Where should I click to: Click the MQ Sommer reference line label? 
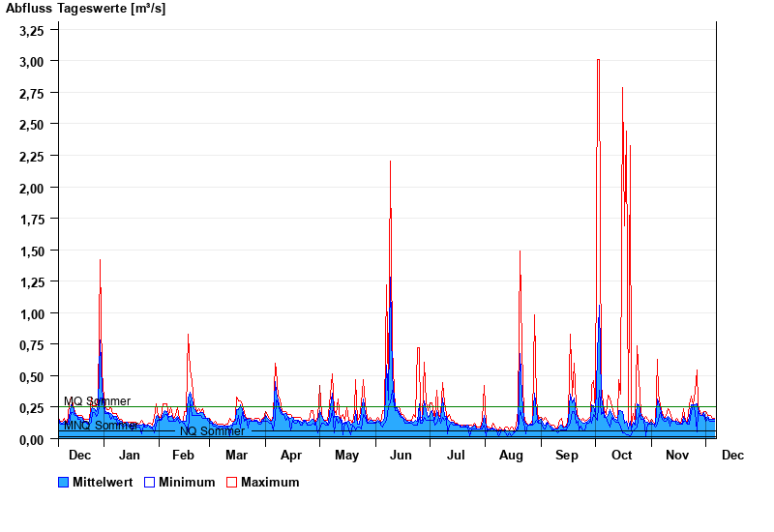pos(97,401)
